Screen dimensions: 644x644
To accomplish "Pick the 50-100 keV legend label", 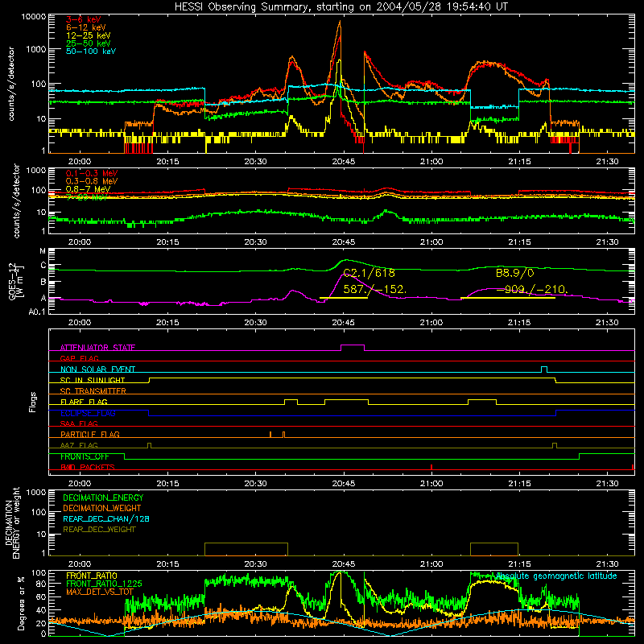I will click(90, 52).
